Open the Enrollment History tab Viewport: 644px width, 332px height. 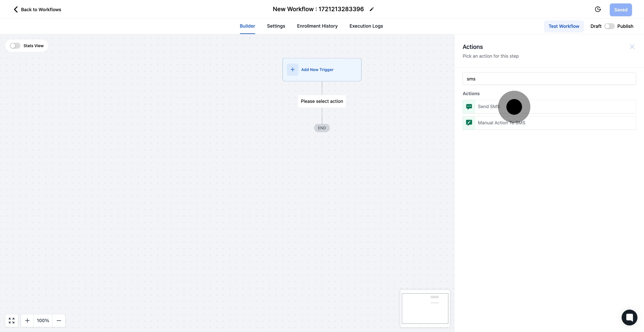coord(317,26)
